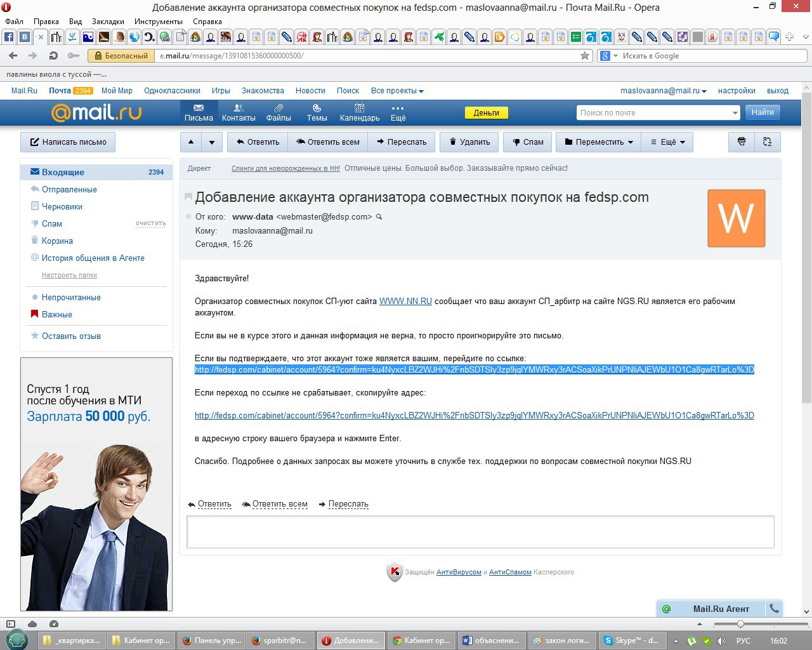Click the new-window icon beside the printer
Image resolution: width=812 pixels, height=650 pixels.
768,142
